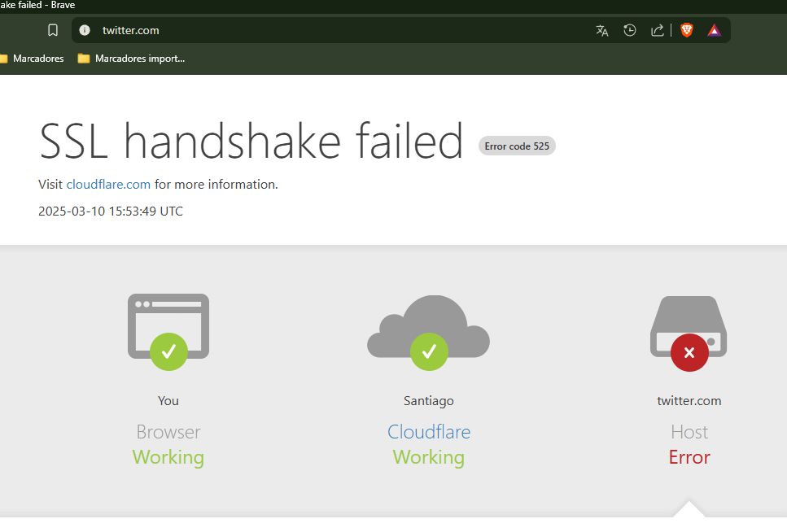Open the blue Cloudflare link under Santiago
787x532 pixels.
[x=429, y=432]
